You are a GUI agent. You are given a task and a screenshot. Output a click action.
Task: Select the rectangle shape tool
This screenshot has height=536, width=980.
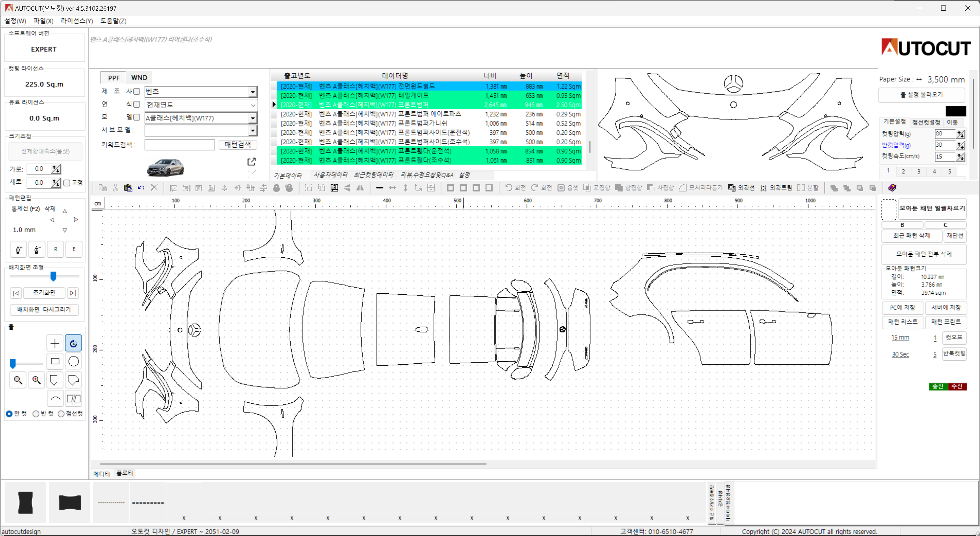[55, 361]
